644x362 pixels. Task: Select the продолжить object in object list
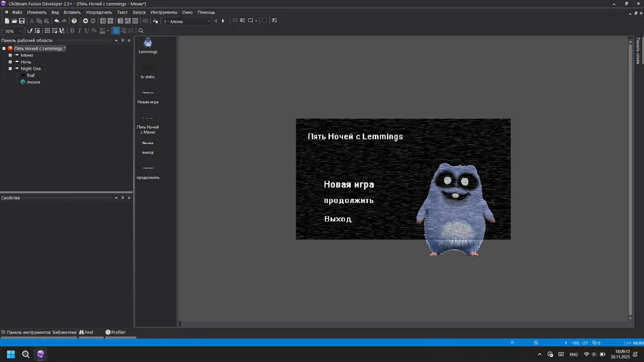(x=148, y=173)
